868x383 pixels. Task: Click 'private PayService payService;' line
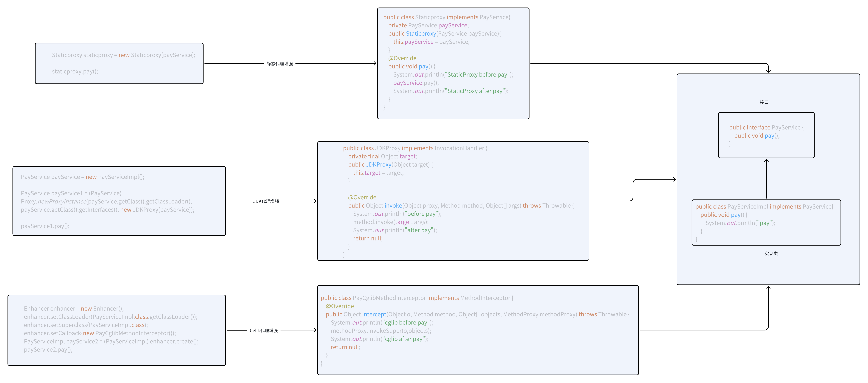pos(428,25)
